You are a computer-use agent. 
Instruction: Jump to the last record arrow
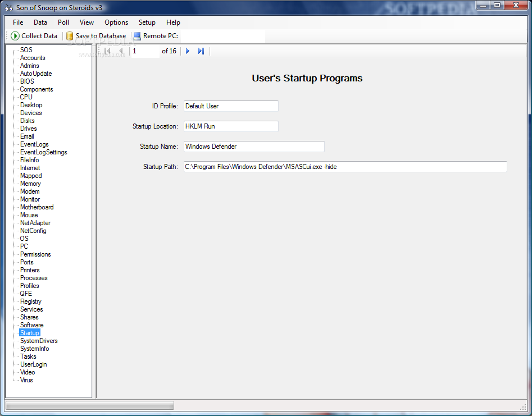click(201, 51)
